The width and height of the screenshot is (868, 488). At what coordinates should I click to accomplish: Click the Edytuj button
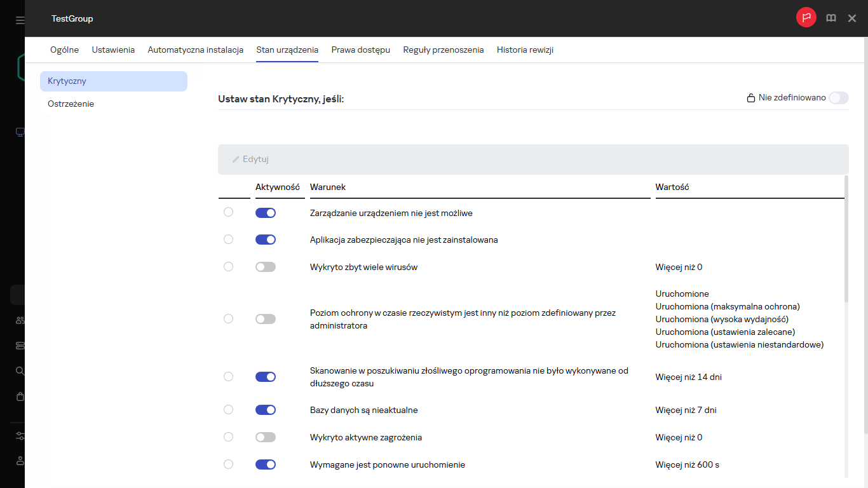[250, 159]
